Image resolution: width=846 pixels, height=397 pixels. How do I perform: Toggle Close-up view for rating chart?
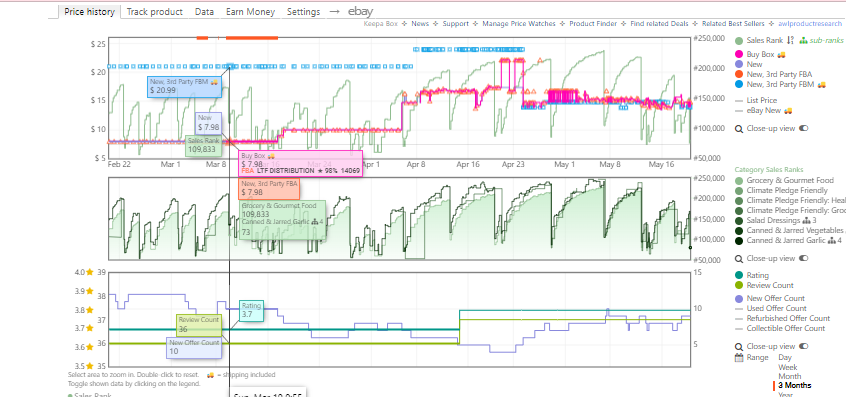(x=803, y=346)
